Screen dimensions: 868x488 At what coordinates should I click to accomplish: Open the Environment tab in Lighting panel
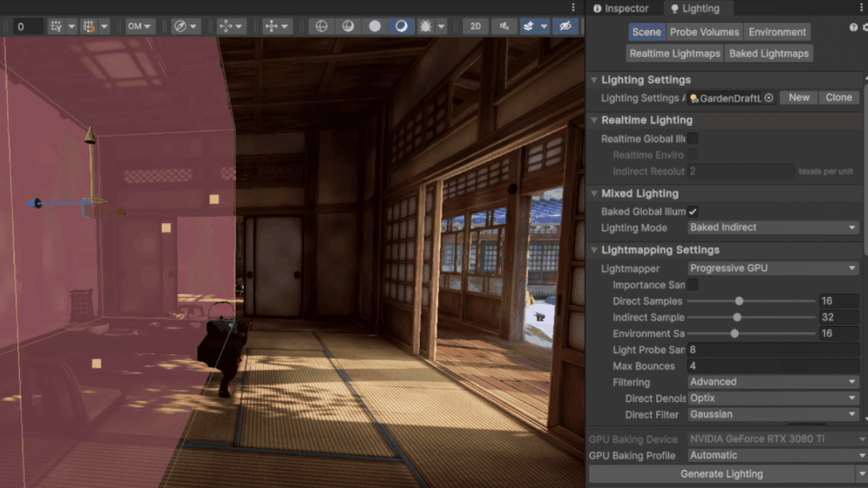click(777, 31)
